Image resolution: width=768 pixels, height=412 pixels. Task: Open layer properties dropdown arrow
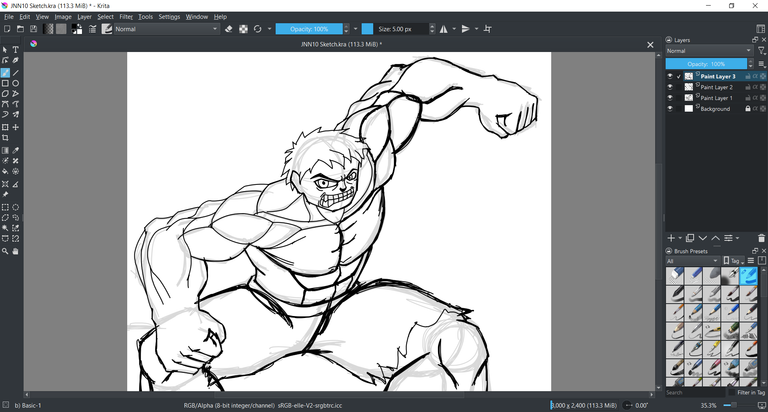point(737,238)
